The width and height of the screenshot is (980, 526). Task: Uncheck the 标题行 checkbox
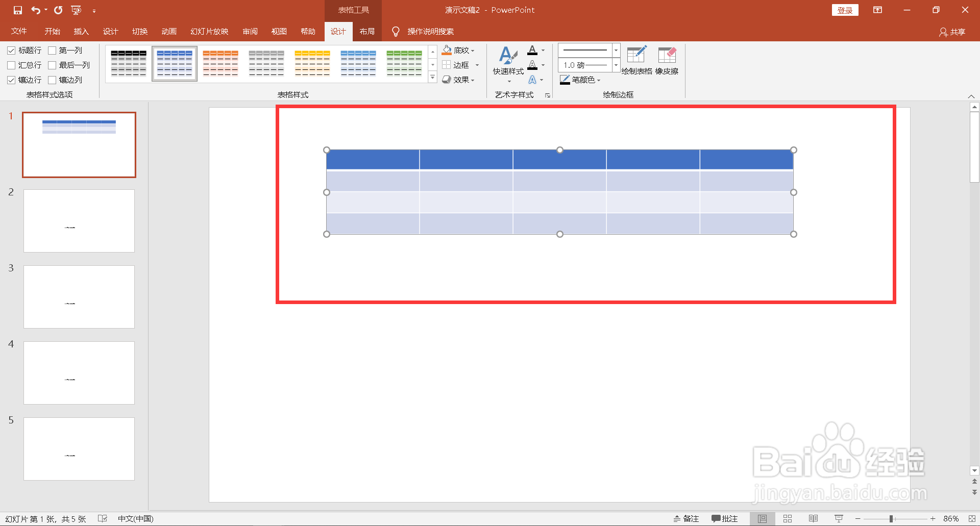(11, 51)
